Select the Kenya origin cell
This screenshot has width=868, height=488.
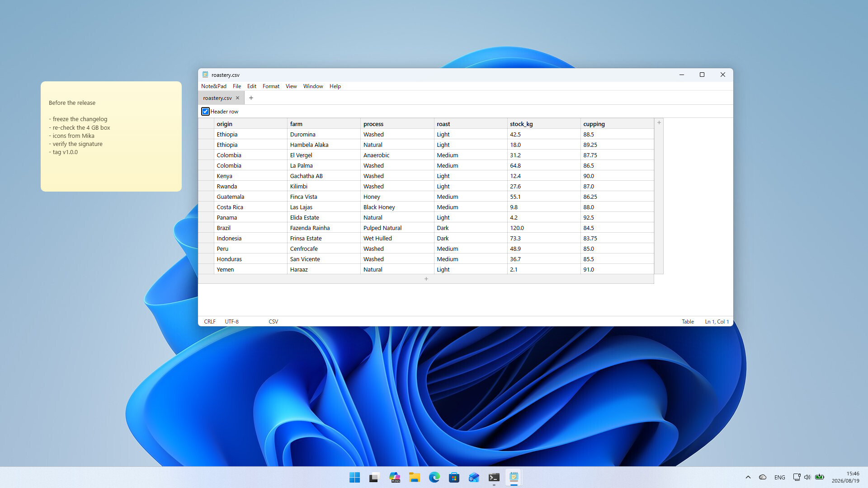pos(250,176)
